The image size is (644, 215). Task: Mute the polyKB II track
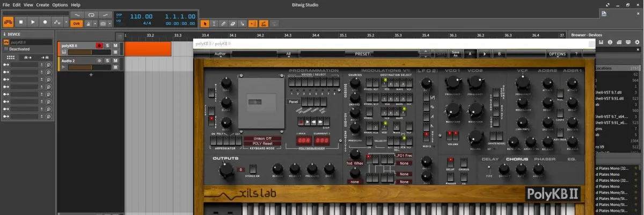coord(115,46)
